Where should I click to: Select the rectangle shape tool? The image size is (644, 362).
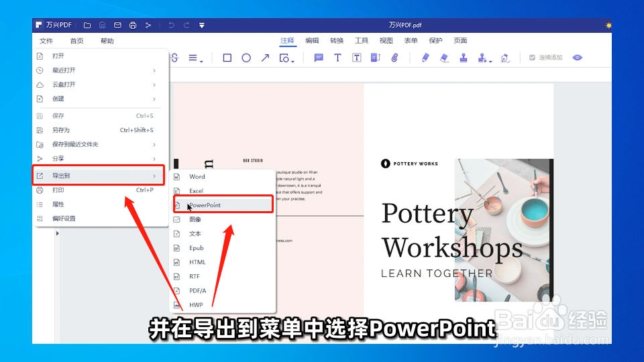tap(227, 58)
